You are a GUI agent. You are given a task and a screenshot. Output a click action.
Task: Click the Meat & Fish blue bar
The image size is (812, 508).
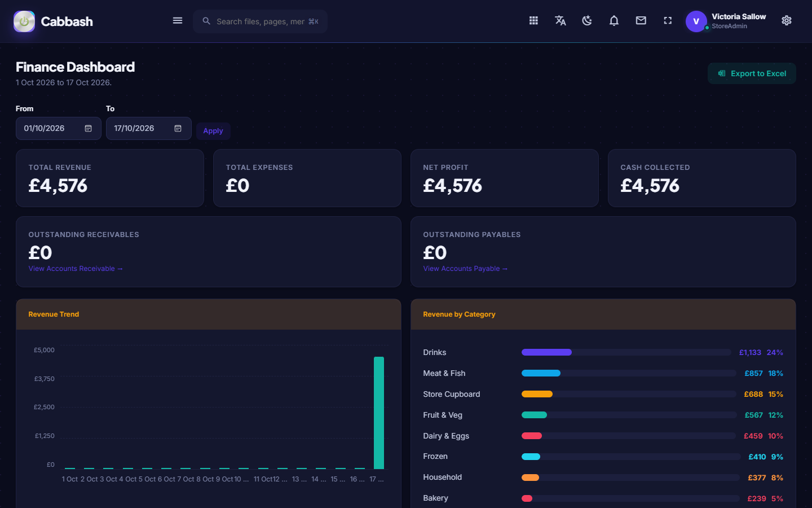541,373
